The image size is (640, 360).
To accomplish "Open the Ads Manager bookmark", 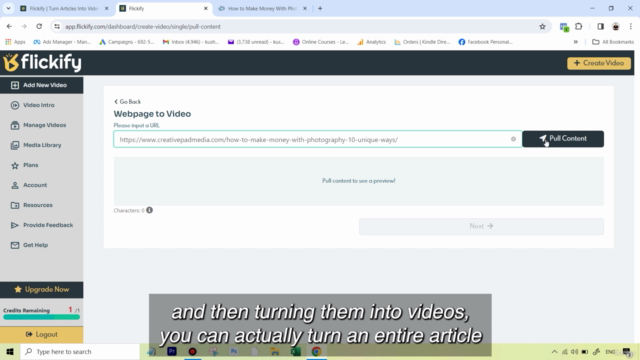I will tap(62, 42).
